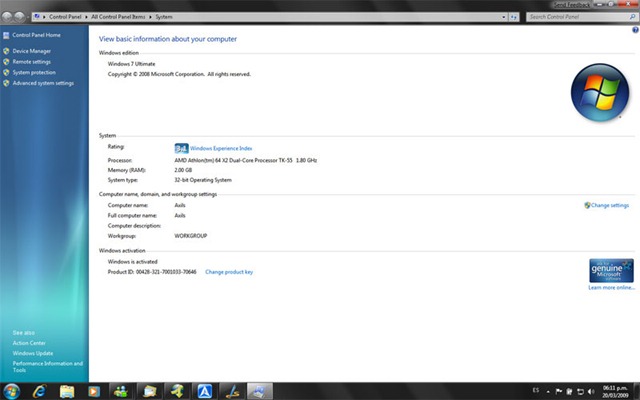Click the 32-bit Operating System text
Image resolution: width=640 pixels, height=400 pixels.
[x=203, y=180]
